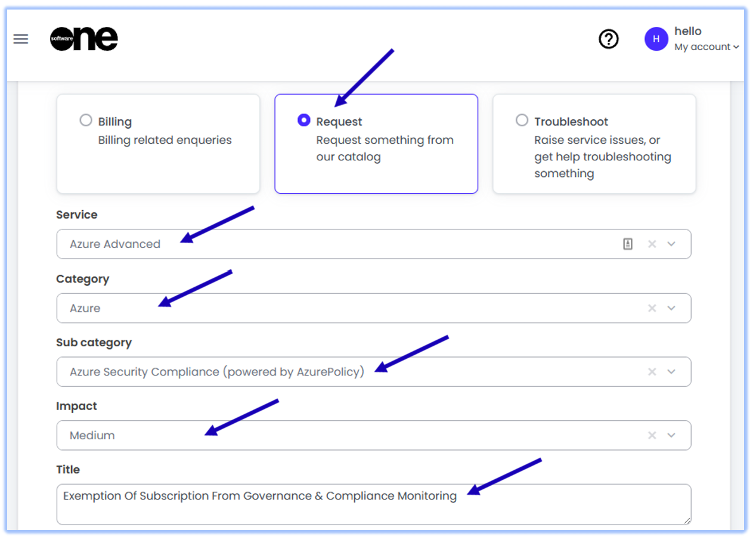Click the Title text field
Viewport: 756px width, 540px height.
click(373, 504)
